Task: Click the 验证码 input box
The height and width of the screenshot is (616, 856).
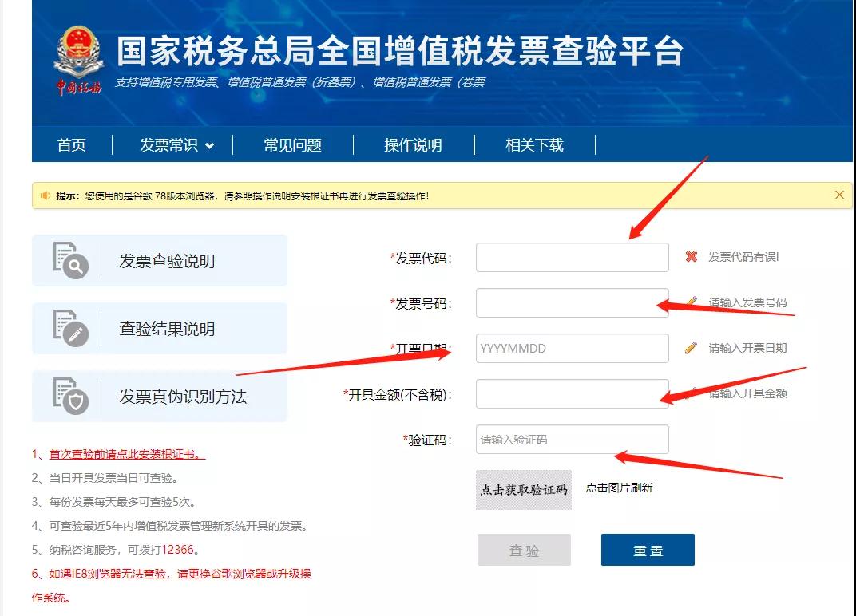Action: (x=572, y=440)
